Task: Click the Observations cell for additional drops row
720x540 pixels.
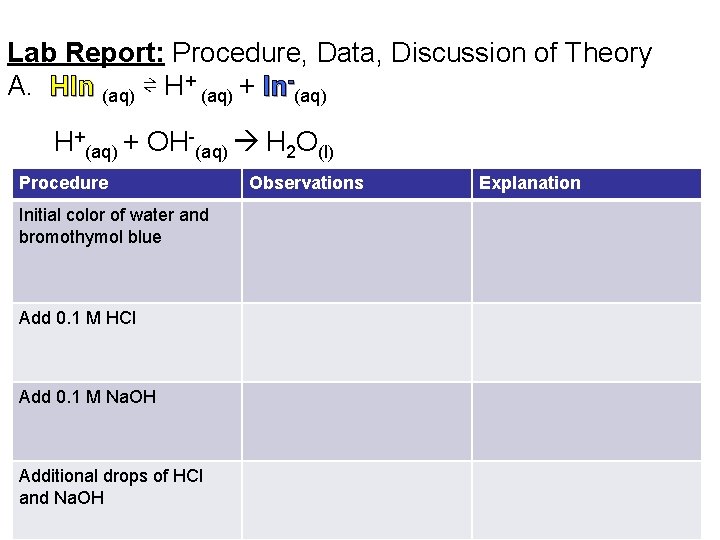Action: tap(356, 499)
